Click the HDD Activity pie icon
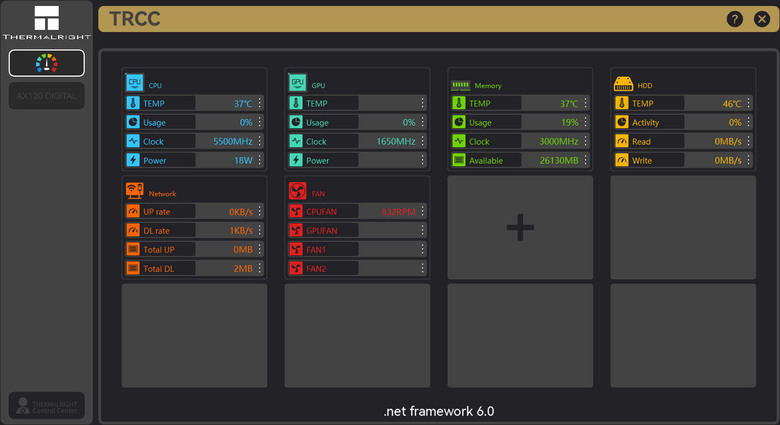Viewport: 780px width, 425px height. [x=622, y=122]
